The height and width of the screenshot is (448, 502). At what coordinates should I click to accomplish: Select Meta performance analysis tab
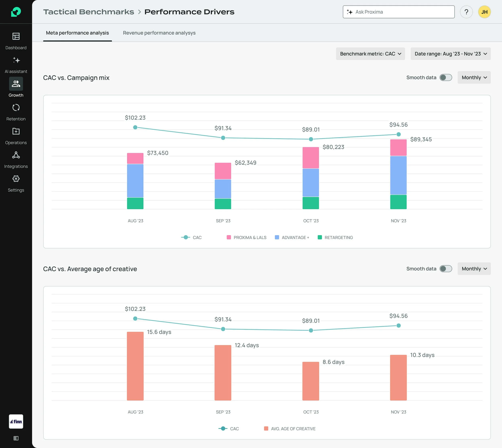(x=77, y=33)
